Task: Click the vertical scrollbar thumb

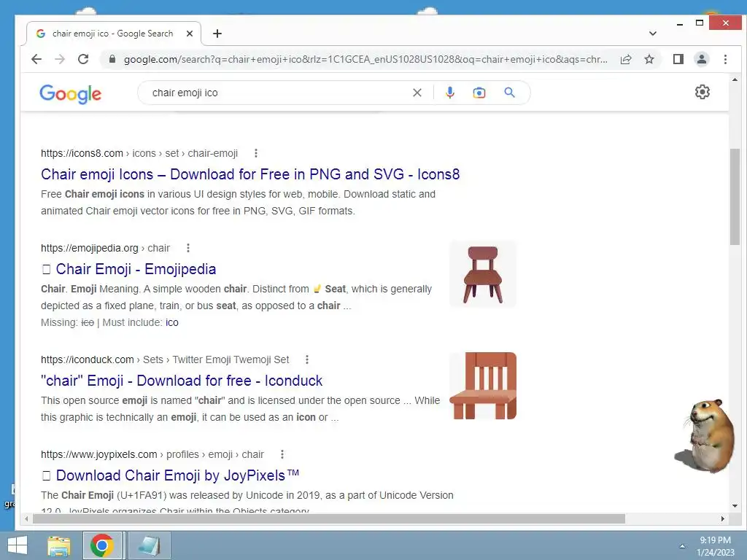Action: [x=735, y=197]
